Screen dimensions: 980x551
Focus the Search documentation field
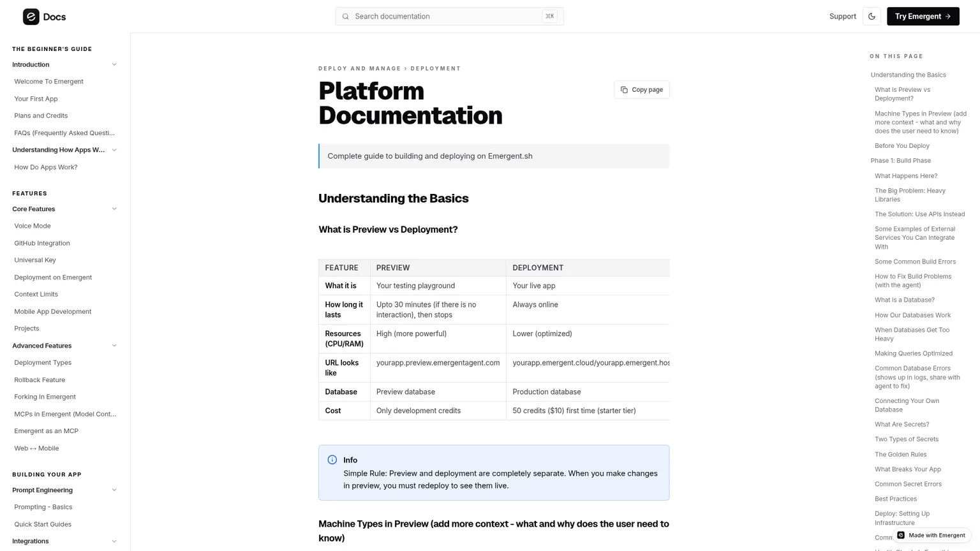[449, 17]
